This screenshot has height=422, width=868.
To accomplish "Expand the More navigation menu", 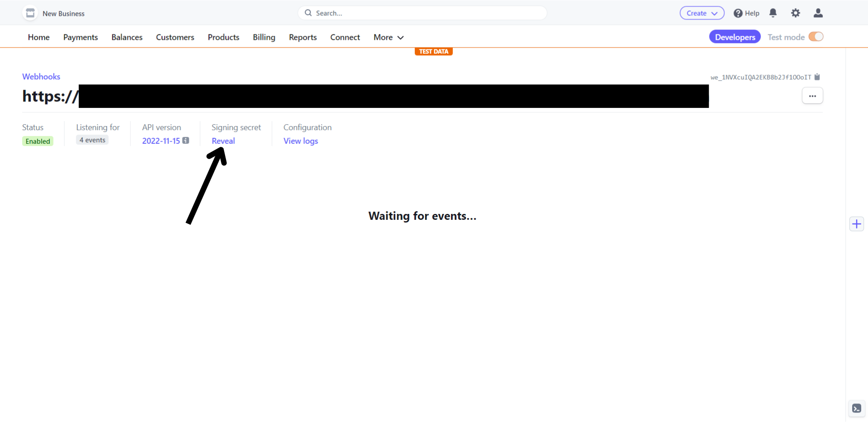I will tap(388, 37).
